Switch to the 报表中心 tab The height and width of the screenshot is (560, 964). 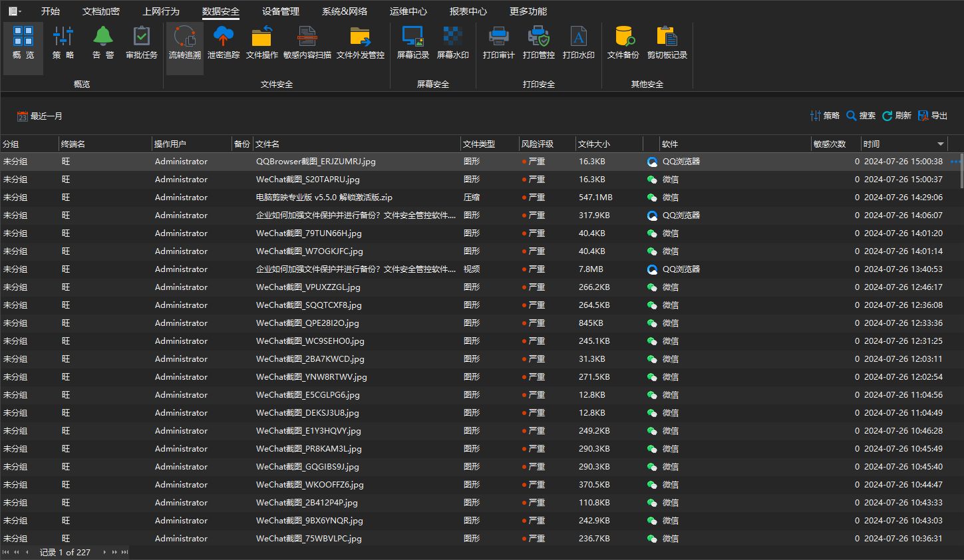pyautogui.click(x=468, y=11)
